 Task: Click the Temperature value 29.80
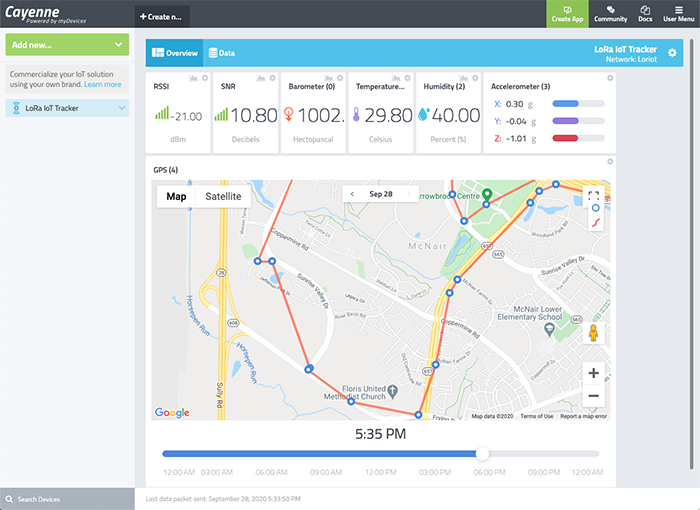(x=388, y=116)
